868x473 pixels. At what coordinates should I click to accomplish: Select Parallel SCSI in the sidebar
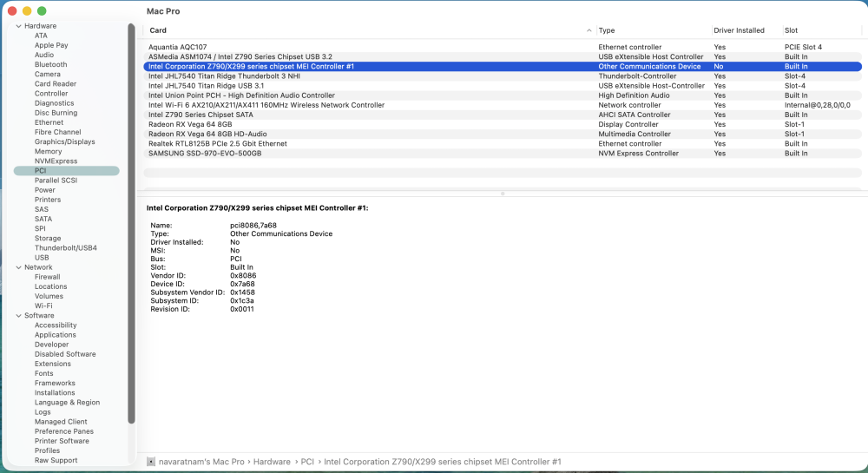(56, 181)
